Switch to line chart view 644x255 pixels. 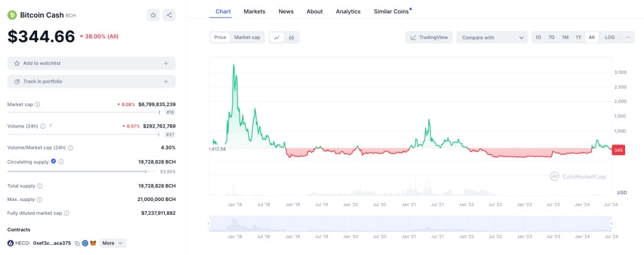(277, 37)
